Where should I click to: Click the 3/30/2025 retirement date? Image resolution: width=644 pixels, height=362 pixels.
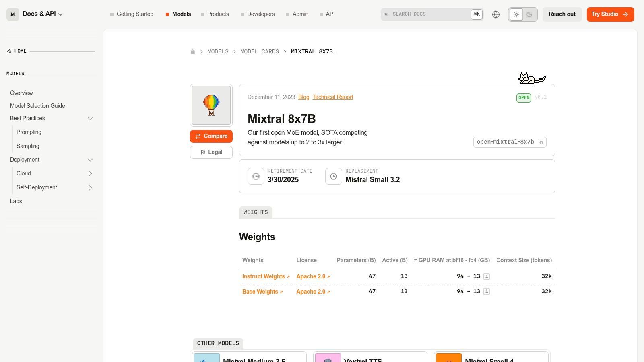point(283,180)
